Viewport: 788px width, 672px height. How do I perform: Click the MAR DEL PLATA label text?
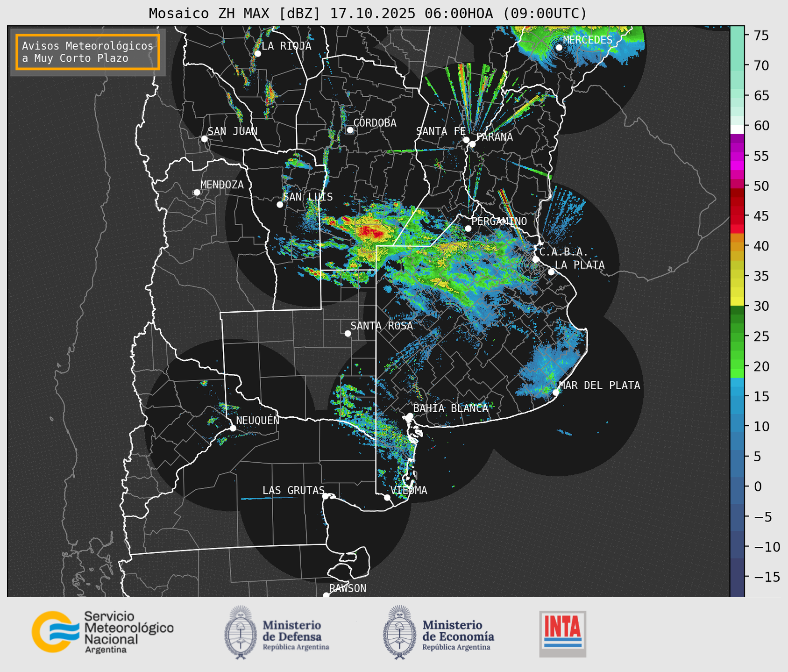600,386
